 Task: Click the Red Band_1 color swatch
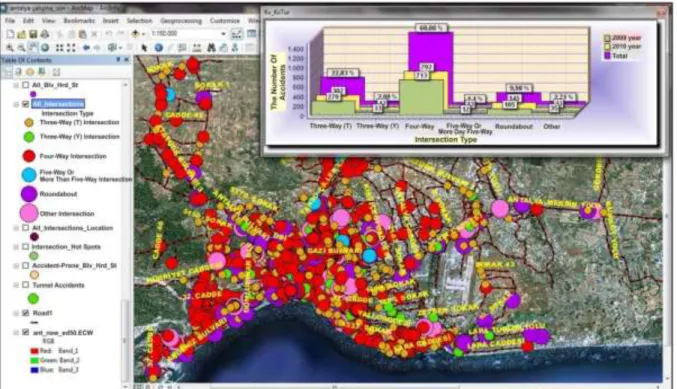[35, 351]
